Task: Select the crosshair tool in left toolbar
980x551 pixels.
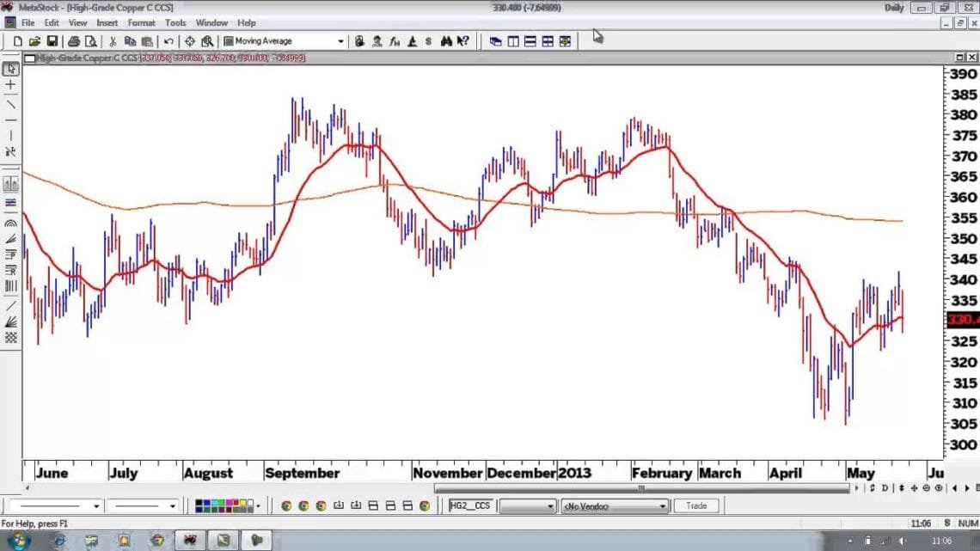Action: [10, 85]
